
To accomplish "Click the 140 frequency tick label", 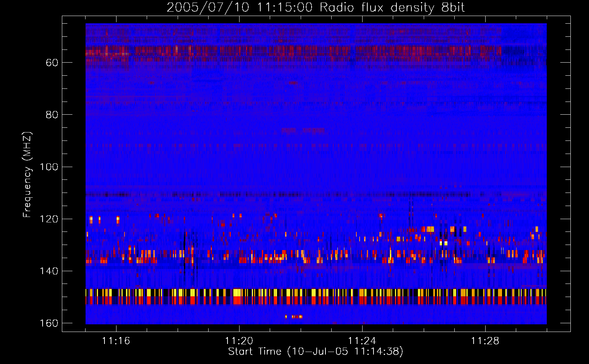I will tap(49, 271).
